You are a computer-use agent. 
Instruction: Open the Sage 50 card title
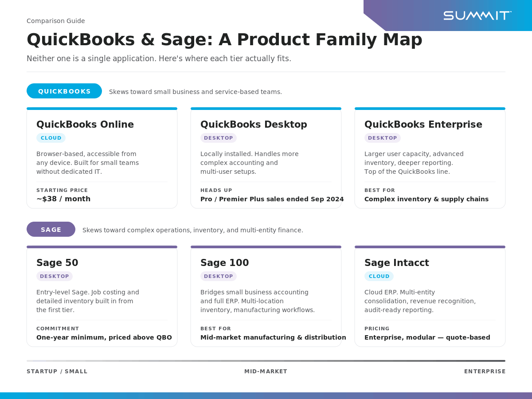(57, 263)
